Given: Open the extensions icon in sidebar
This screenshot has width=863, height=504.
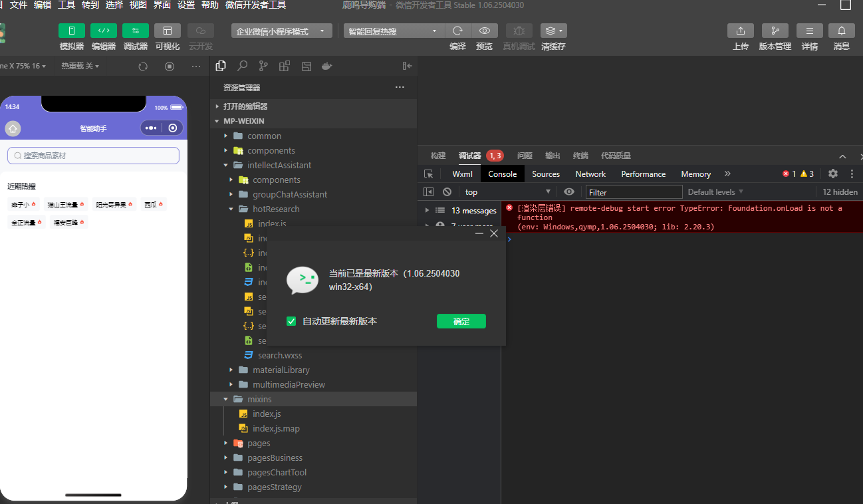Looking at the screenshot, I should click(x=285, y=66).
